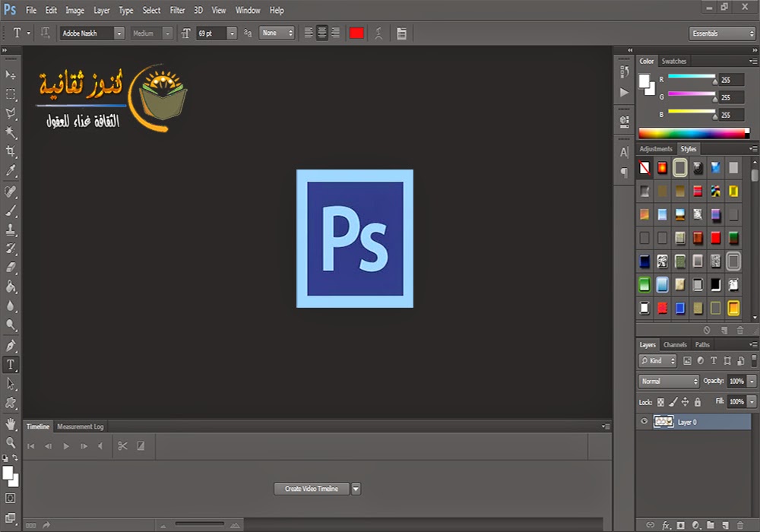Switch to the Paths tab
This screenshot has height=532, width=760.
point(702,344)
